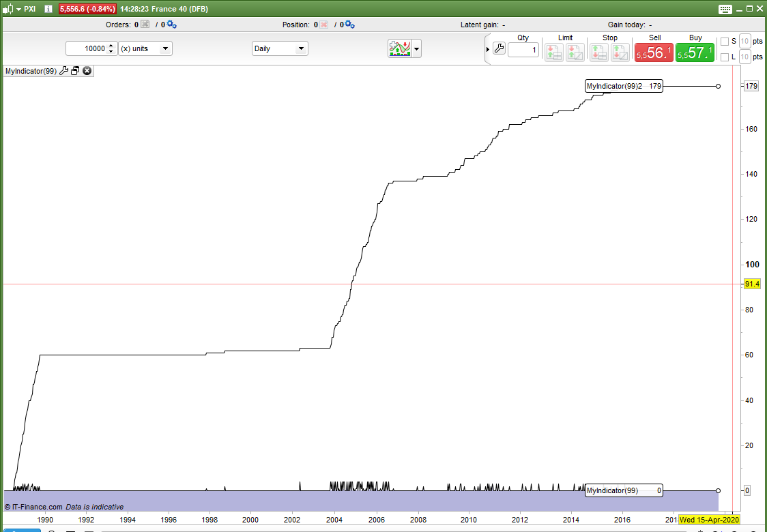Enable the S stop checkbox

tap(725, 42)
